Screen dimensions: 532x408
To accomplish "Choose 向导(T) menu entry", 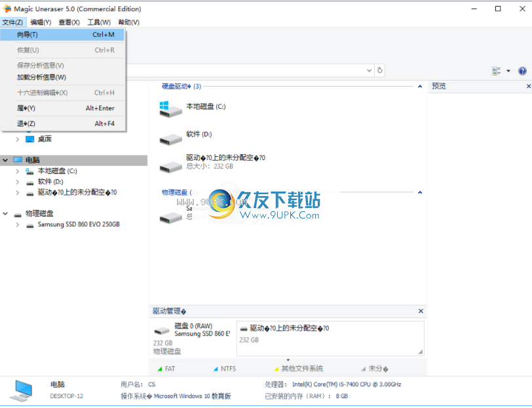I will tap(62, 35).
